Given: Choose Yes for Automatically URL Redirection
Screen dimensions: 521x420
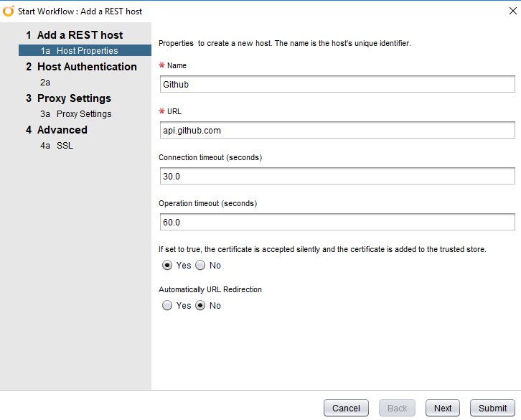Looking at the screenshot, I should coord(167,305).
